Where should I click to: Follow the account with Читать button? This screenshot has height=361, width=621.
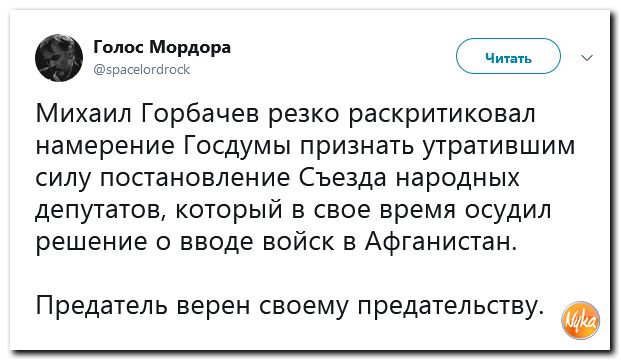pos(508,56)
